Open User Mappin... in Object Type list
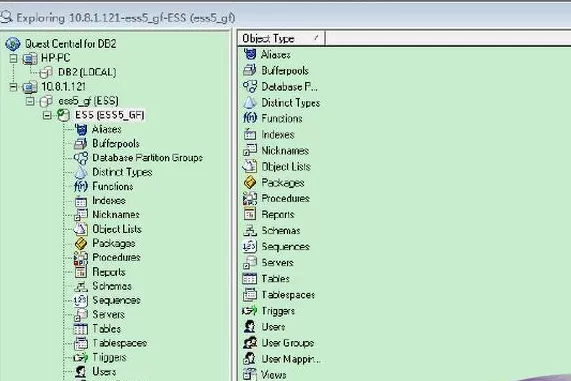The width and height of the screenshot is (571, 381). click(291, 359)
